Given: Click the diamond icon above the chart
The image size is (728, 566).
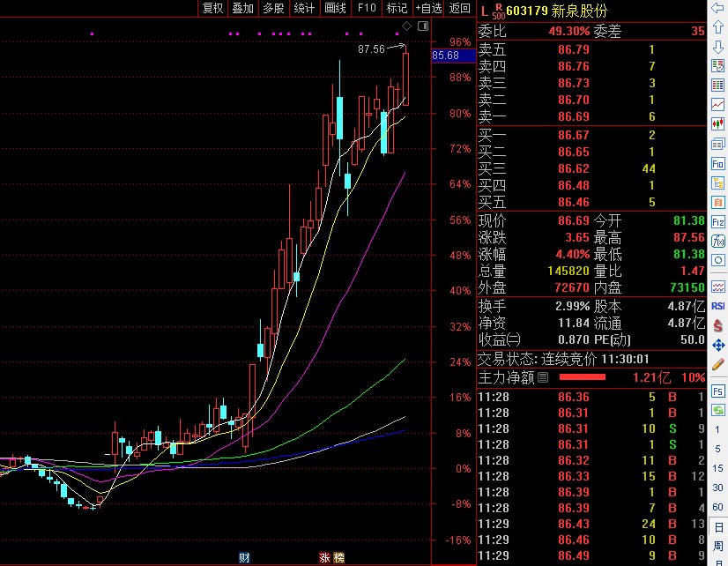Looking at the screenshot, I should (x=406, y=26).
